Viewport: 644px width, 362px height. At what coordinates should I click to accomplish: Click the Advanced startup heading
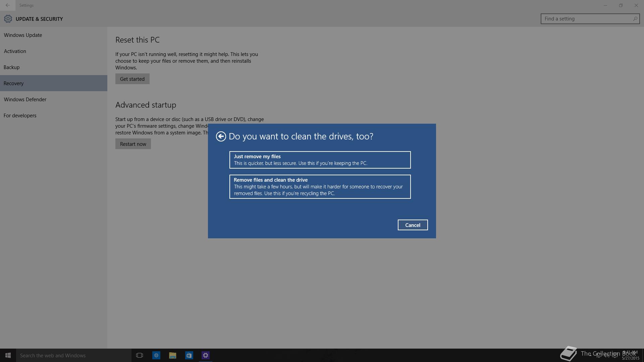tap(146, 105)
